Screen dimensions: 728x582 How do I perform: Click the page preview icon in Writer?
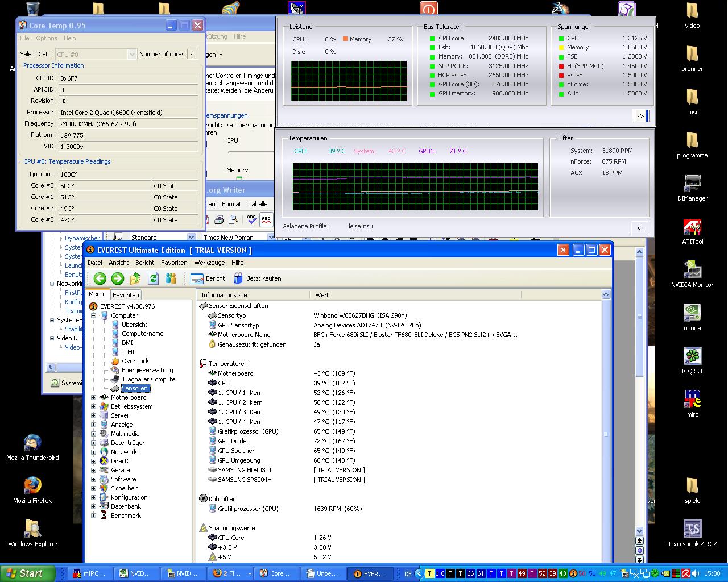(x=233, y=219)
